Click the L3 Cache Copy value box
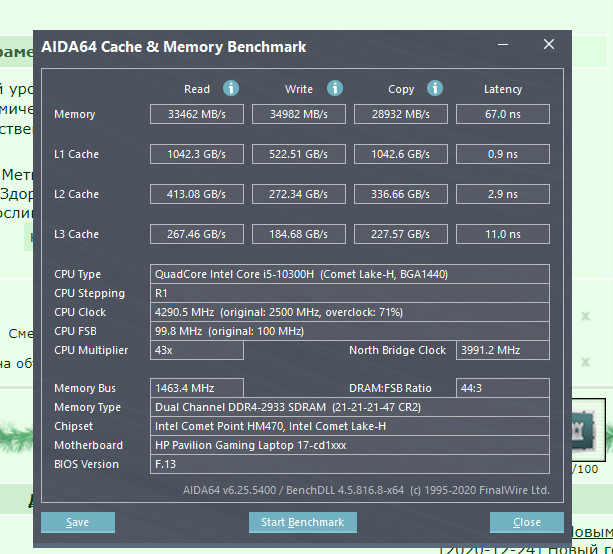Screen dimensions: 613x554 pos(401,234)
